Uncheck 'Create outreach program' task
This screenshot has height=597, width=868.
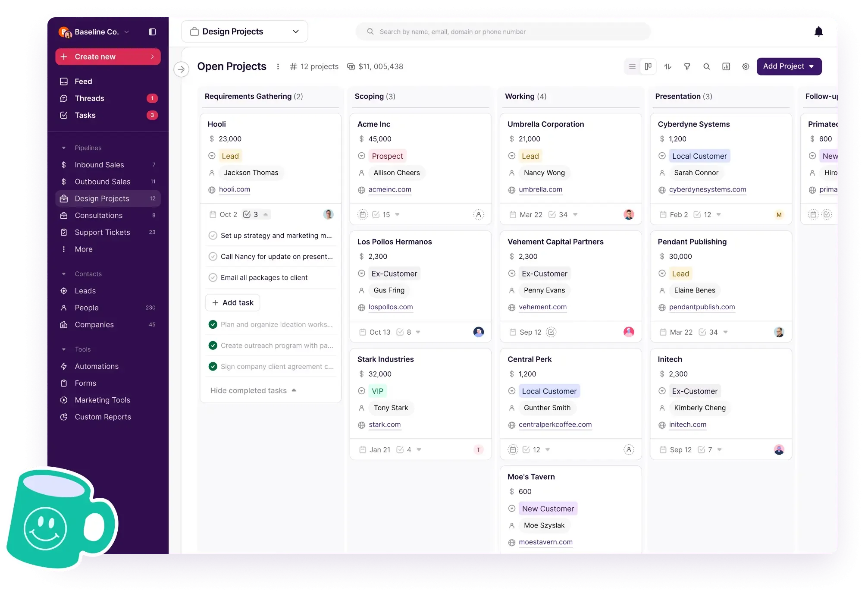(x=213, y=346)
